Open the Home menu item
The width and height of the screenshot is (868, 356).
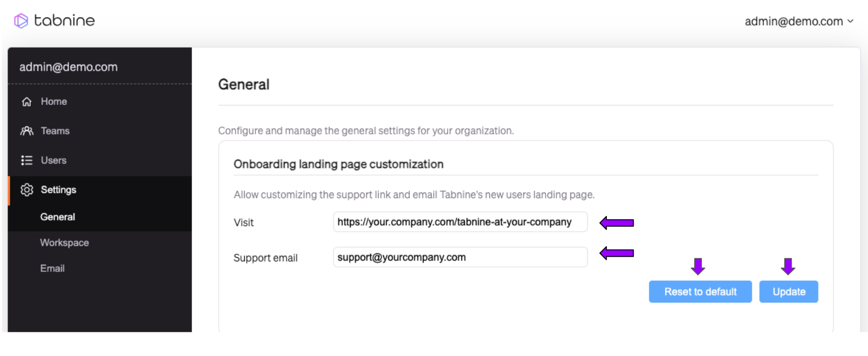click(53, 102)
